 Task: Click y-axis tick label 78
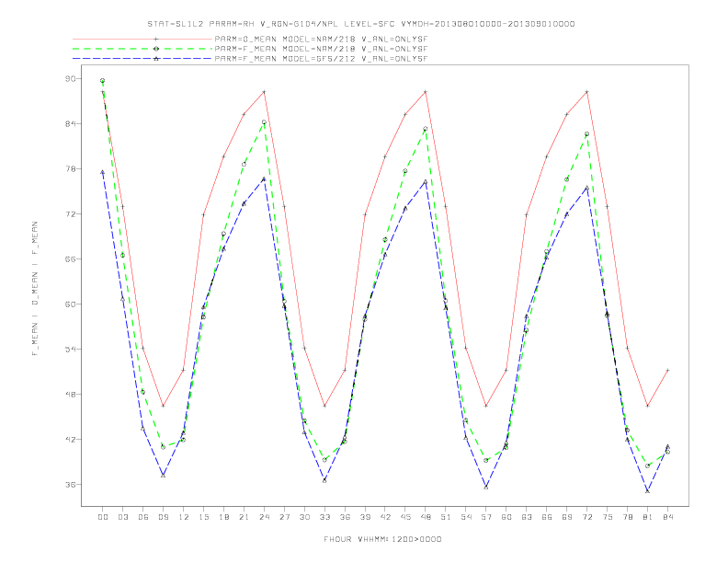pyautogui.click(x=70, y=169)
